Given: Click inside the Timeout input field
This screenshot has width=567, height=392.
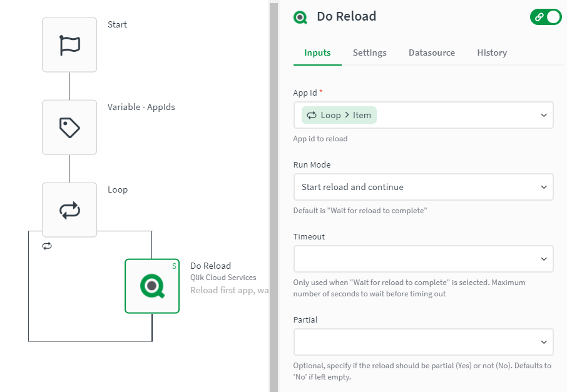Looking at the screenshot, I should coord(413,259).
